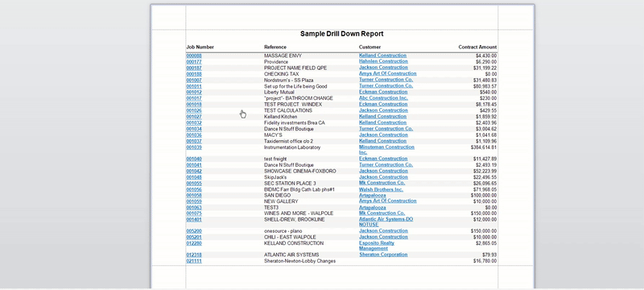Drill into job 001037
The image size is (644, 290).
pyautogui.click(x=194, y=142)
